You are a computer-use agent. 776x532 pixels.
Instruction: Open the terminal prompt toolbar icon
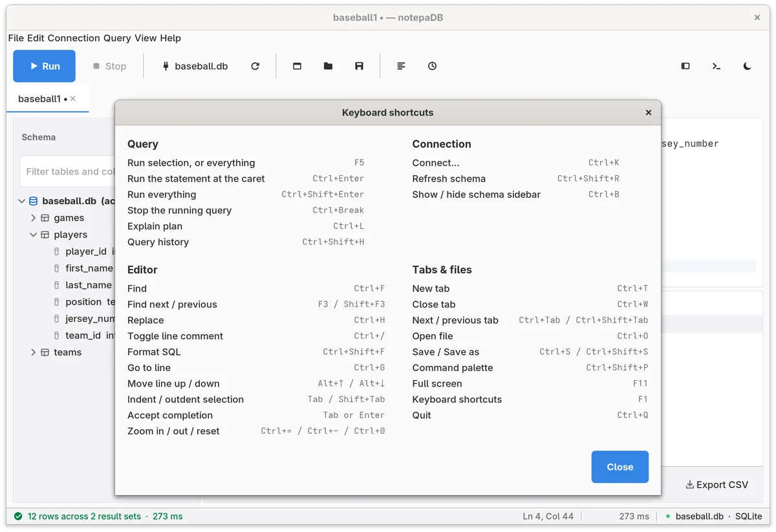tap(717, 66)
